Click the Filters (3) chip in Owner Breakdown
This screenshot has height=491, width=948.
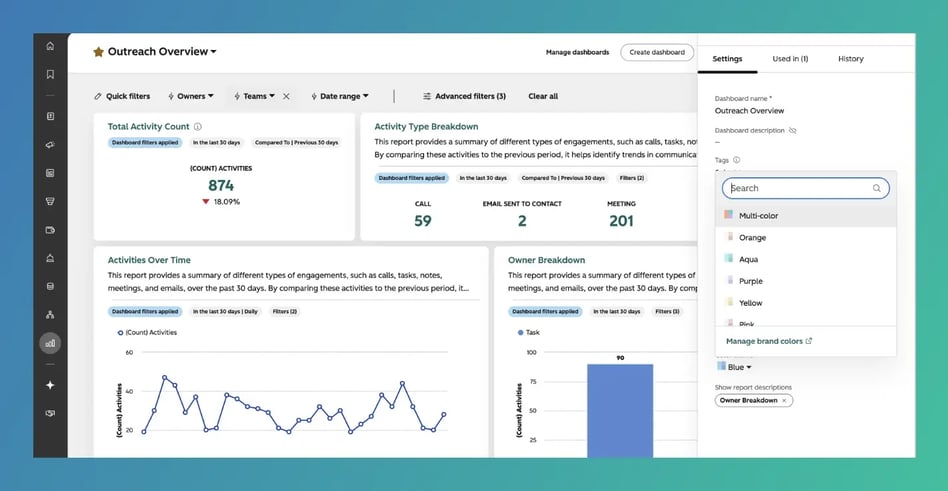(x=667, y=311)
